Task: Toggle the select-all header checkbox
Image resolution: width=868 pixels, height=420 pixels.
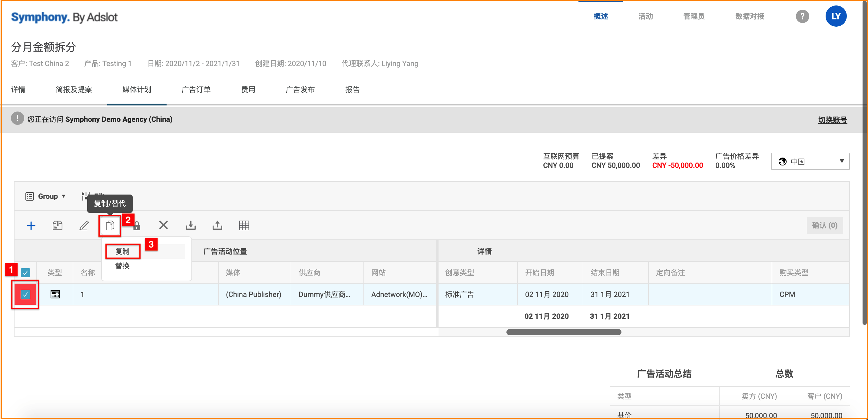Action: 26,272
